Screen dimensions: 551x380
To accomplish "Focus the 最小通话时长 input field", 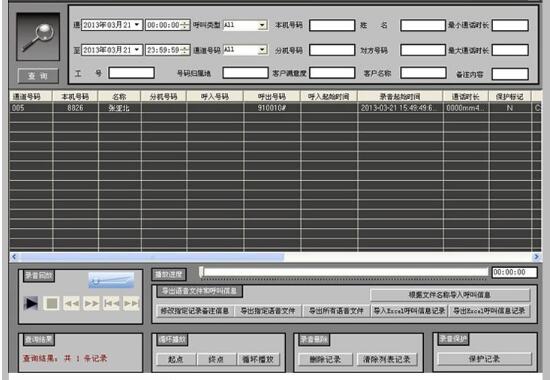I will pos(510,25).
